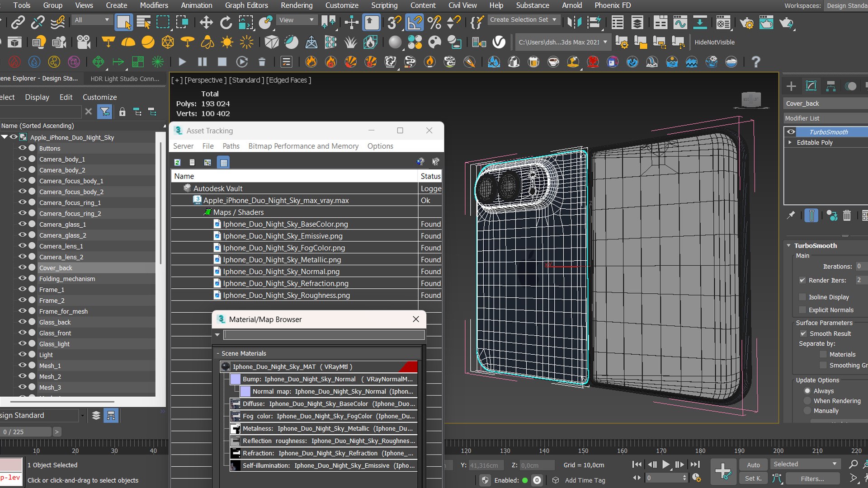
Task: Expand the Editable Poly modifier entry
Action: point(790,142)
